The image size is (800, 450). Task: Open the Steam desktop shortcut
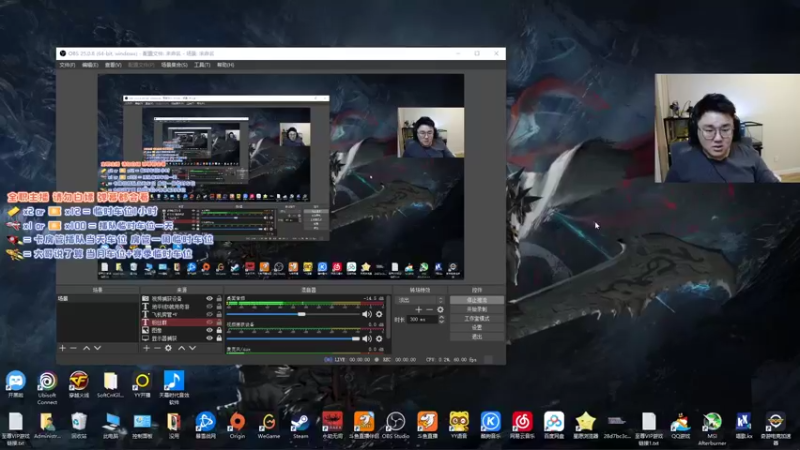coord(300,426)
